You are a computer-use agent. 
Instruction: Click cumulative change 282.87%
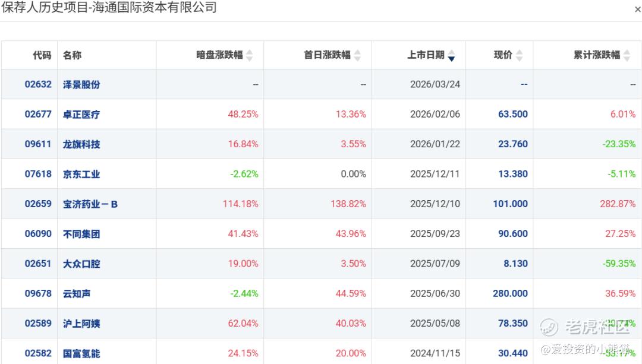tap(618, 204)
